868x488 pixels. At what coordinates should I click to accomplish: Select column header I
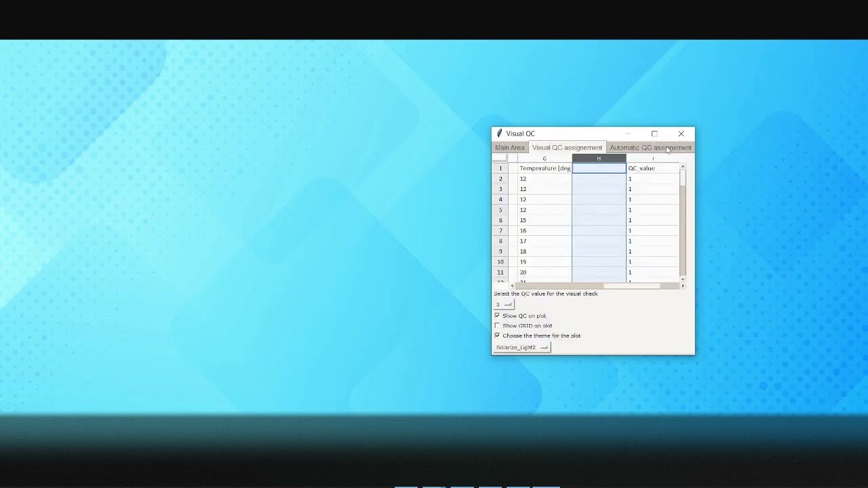click(x=652, y=159)
